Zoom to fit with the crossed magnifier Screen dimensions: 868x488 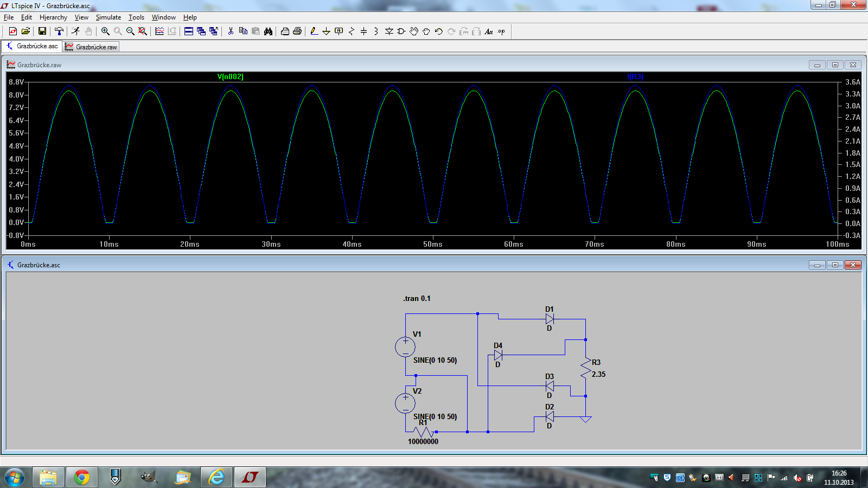pyautogui.click(x=143, y=31)
